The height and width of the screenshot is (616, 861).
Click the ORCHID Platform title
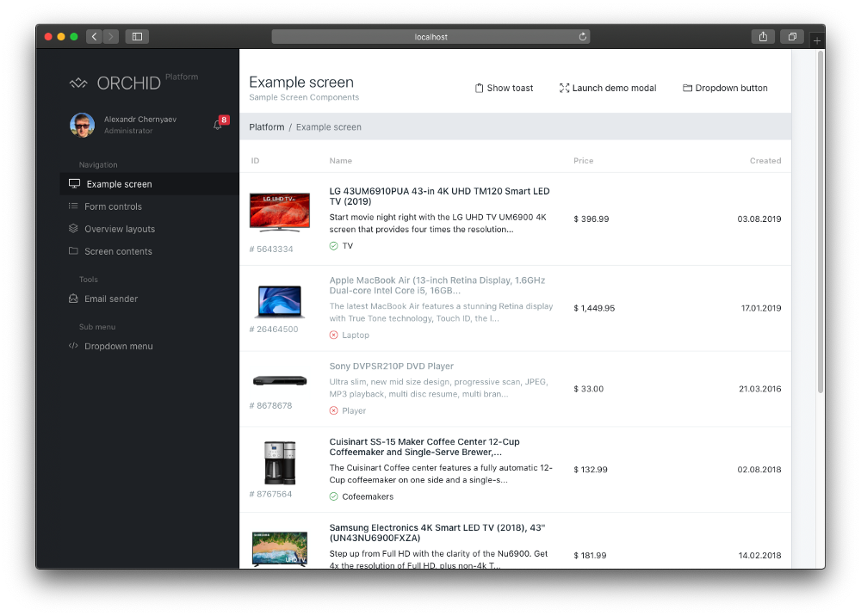(147, 83)
